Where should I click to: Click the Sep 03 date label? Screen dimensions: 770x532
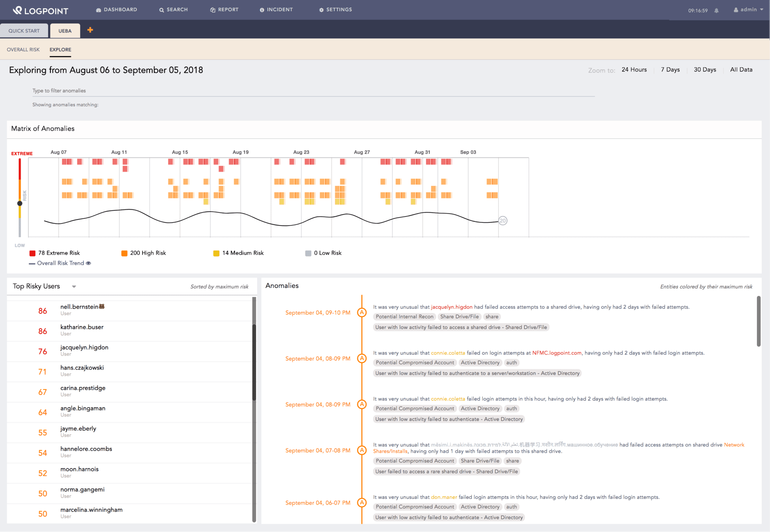(x=468, y=152)
